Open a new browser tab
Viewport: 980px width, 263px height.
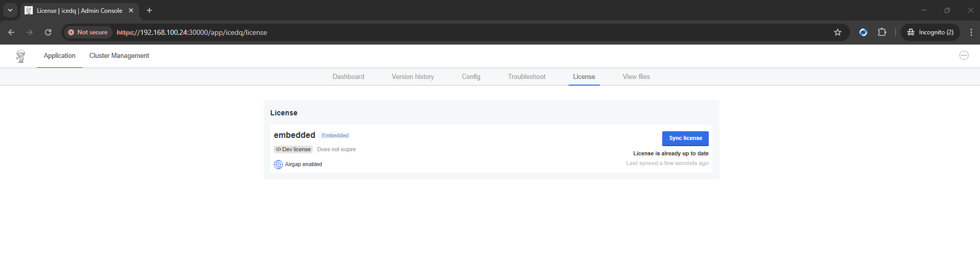pos(149,10)
